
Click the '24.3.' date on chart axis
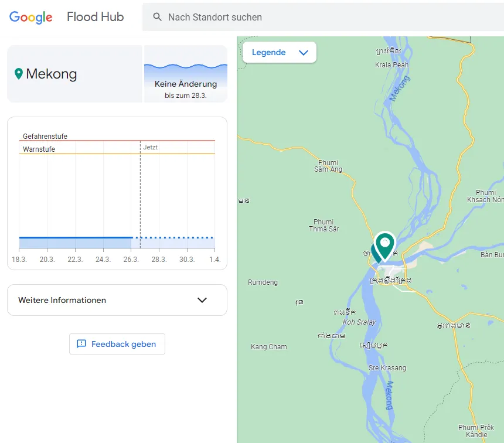pos(103,260)
